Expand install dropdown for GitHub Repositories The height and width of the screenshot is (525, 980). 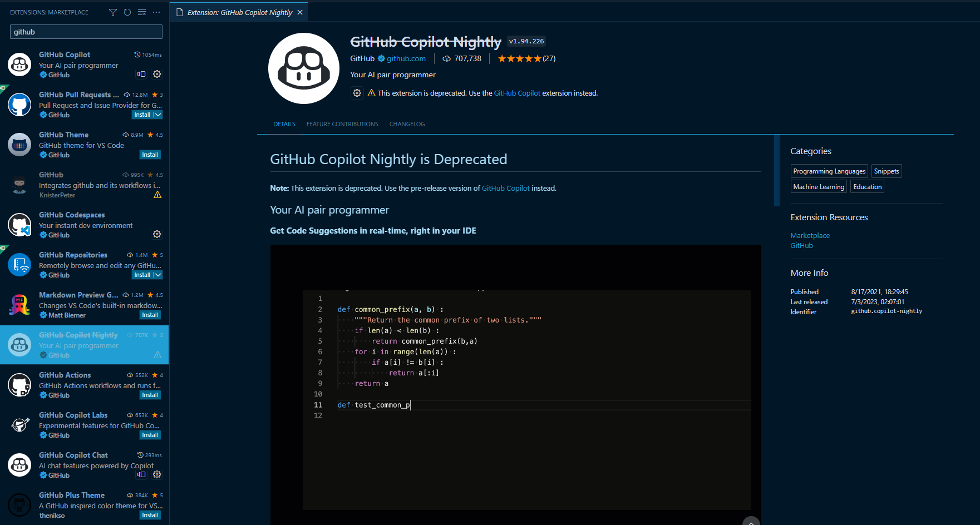point(158,275)
